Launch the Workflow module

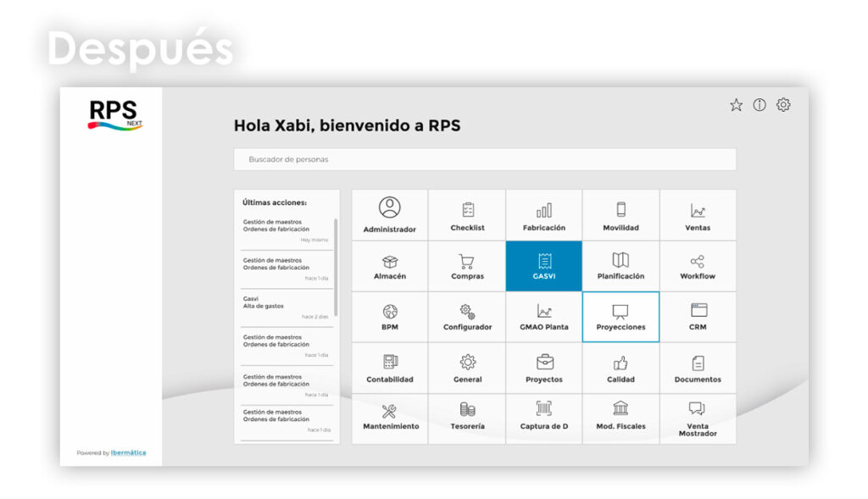(698, 266)
